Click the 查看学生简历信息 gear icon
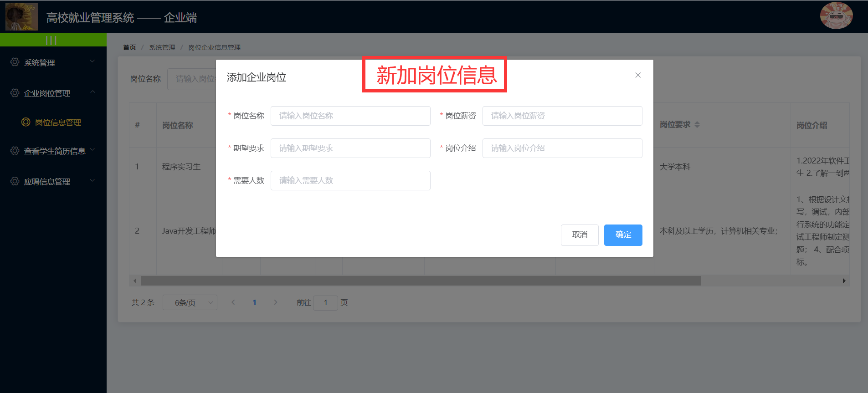 (x=15, y=151)
